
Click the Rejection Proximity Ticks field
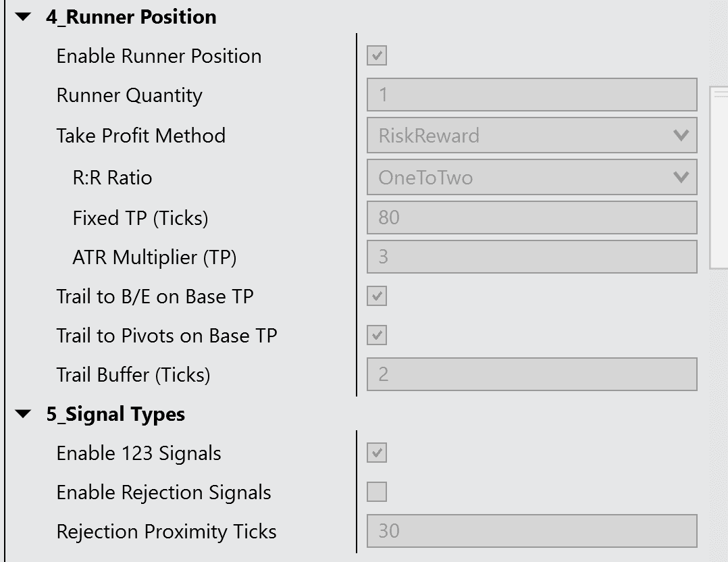[x=531, y=531]
